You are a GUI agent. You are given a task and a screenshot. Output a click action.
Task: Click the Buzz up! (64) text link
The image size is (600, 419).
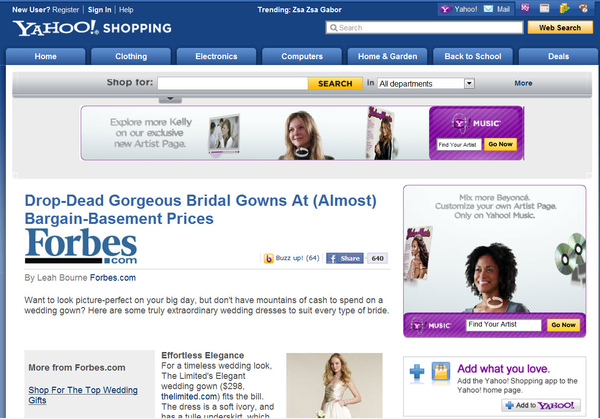coord(297,258)
